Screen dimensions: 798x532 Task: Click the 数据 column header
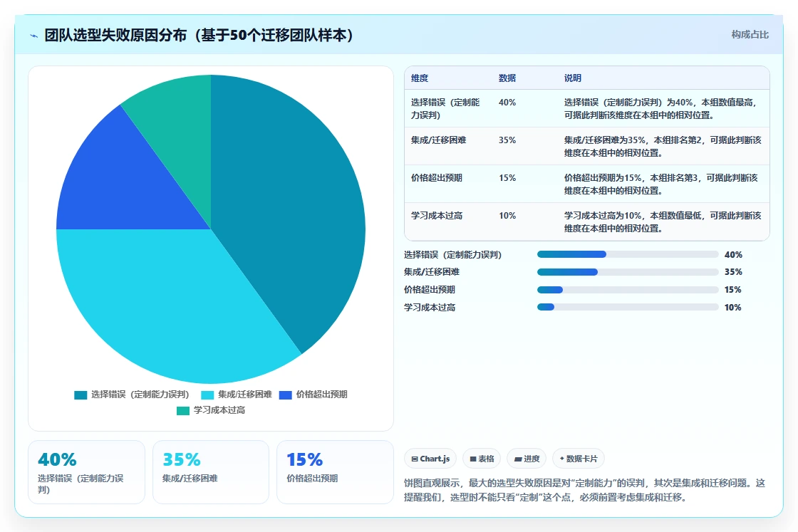[x=507, y=78]
